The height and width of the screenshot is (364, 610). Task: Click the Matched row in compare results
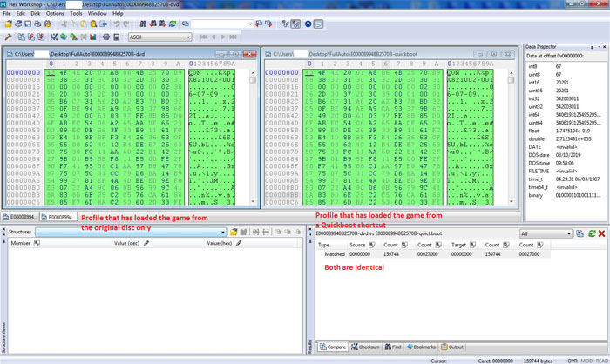[335, 253]
